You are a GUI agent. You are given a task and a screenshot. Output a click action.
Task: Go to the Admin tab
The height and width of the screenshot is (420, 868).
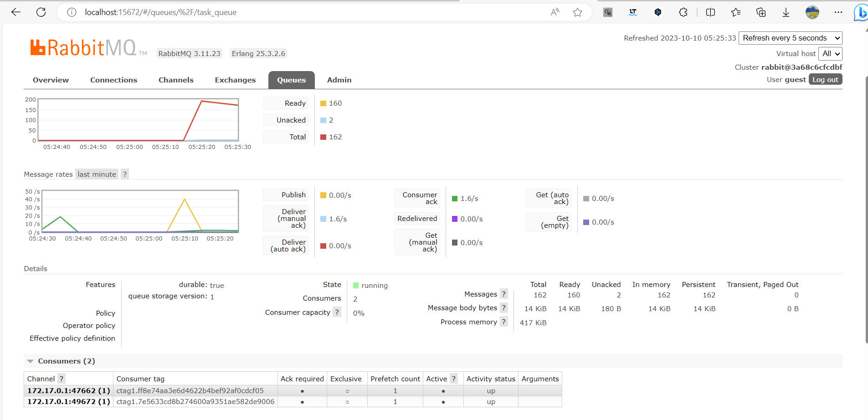click(x=339, y=80)
